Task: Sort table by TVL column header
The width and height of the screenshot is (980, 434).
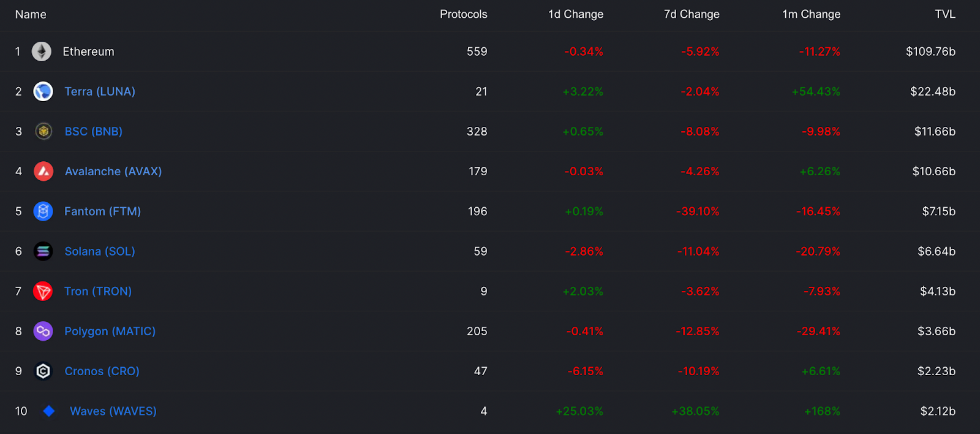Action: click(945, 14)
